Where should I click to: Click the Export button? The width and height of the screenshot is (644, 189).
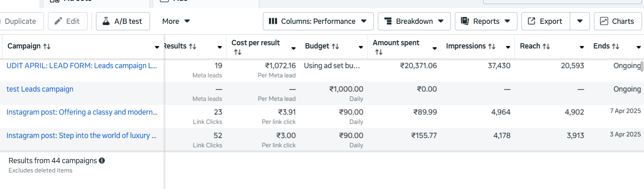click(545, 21)
